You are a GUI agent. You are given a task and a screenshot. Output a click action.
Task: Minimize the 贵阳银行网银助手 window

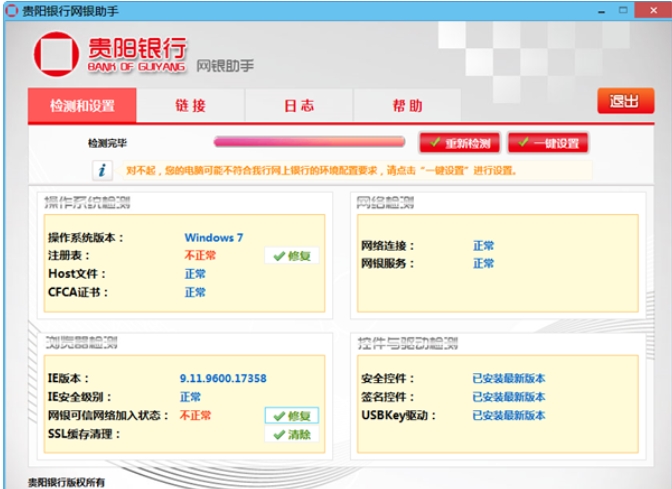coord(602,11)
